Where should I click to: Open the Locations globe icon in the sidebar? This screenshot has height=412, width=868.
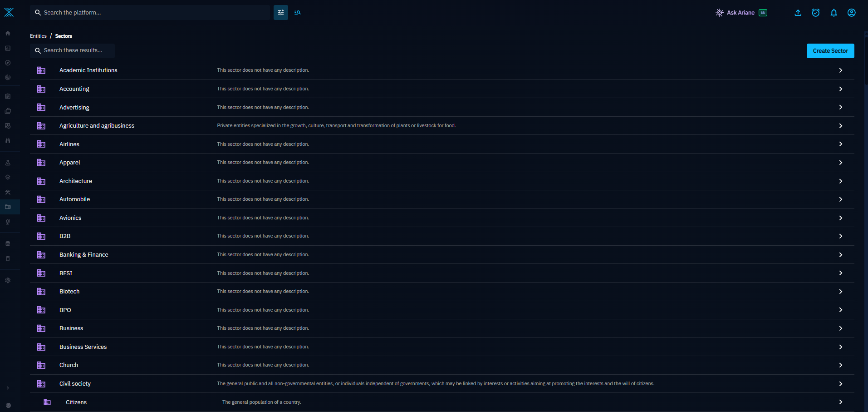click(8, 222)
